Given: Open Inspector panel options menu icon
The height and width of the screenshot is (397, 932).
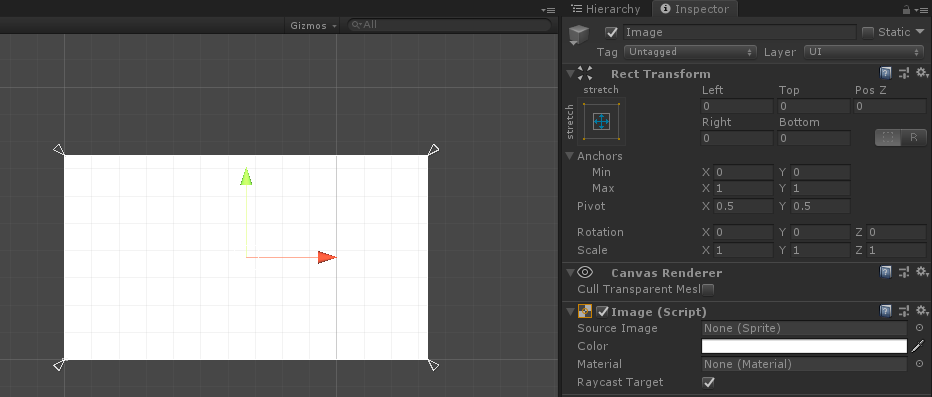Looking at the screenshot, I should tap(922, 10).
